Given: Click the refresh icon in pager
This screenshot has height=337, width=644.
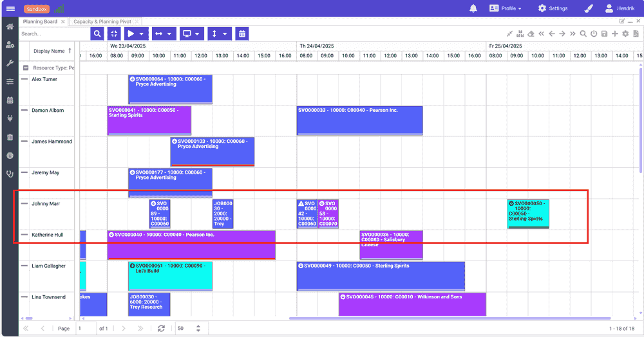Looking at the screenshot, I should coord(161,329).
